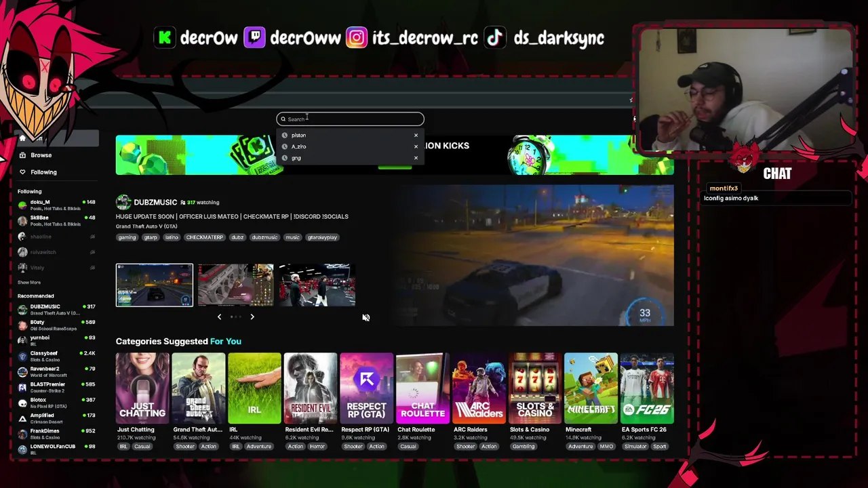Open LONEWOLFanCUB avatar in Recommended

tap(22, 449)
